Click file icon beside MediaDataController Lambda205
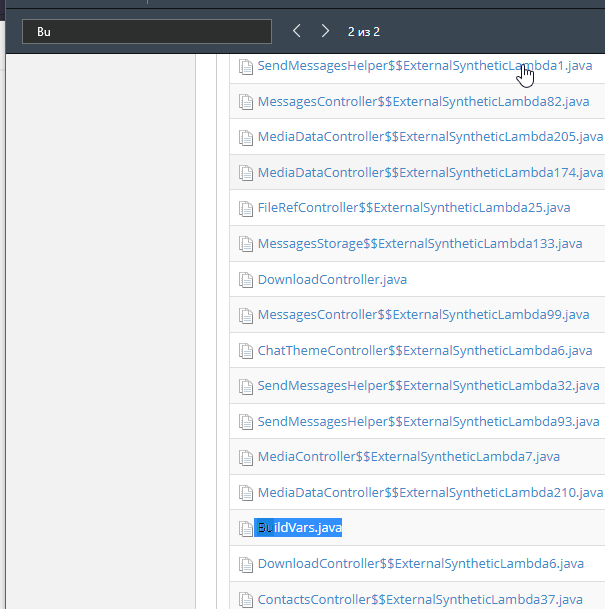This screenshot has width=605, height=609. (x=246, y=137)
